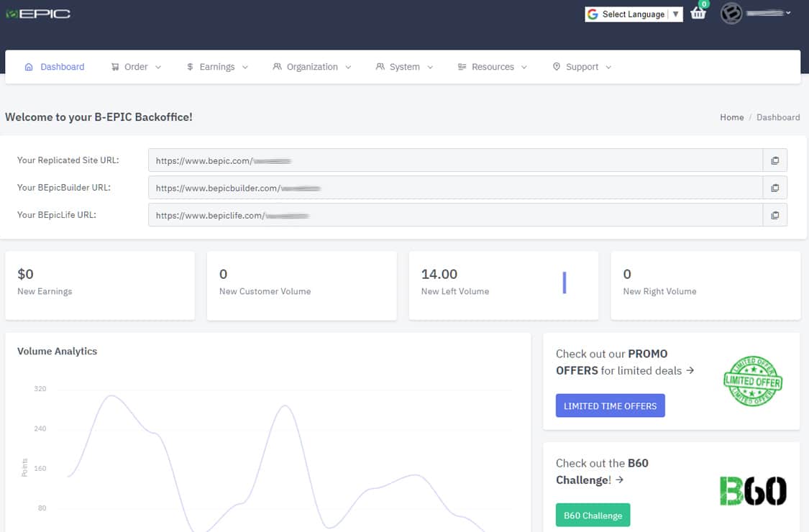Screen dimensions: 809x532
Task: Open the Select Language dropdown
Action: click(x=634, y=14)
